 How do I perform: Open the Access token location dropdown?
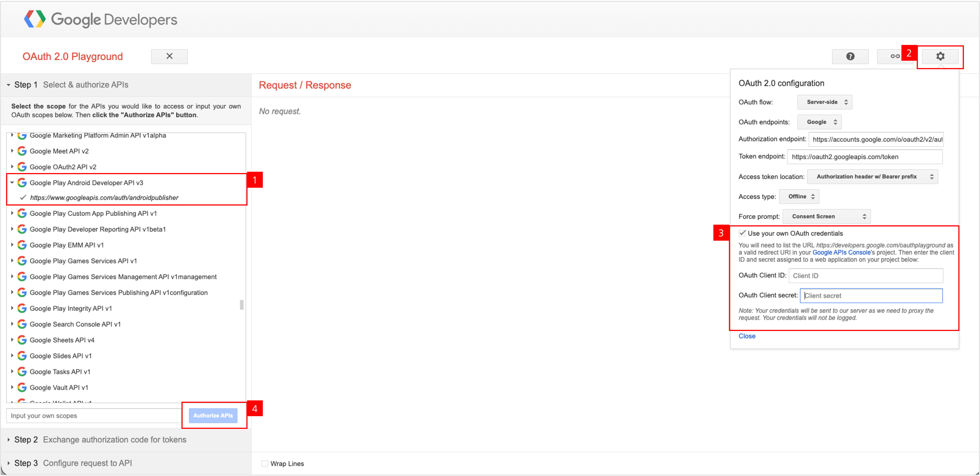point(873,177)
